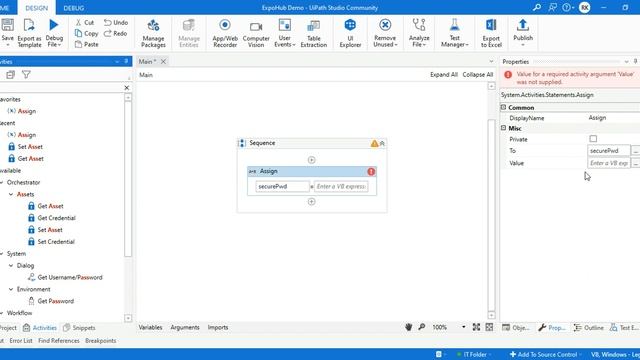Open Computer Vision tool
The image size is (640, 360).
point(256,33)
